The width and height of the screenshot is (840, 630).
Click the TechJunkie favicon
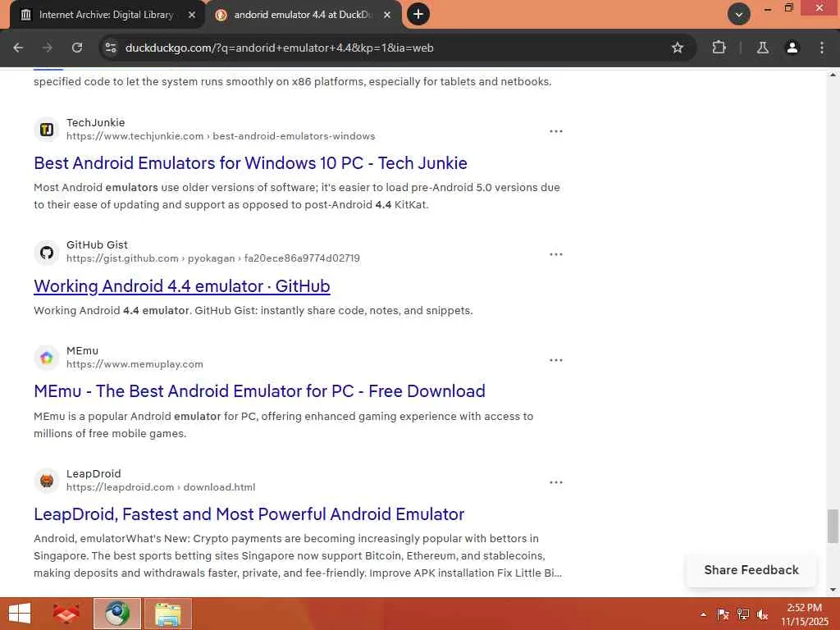(47, 129)
